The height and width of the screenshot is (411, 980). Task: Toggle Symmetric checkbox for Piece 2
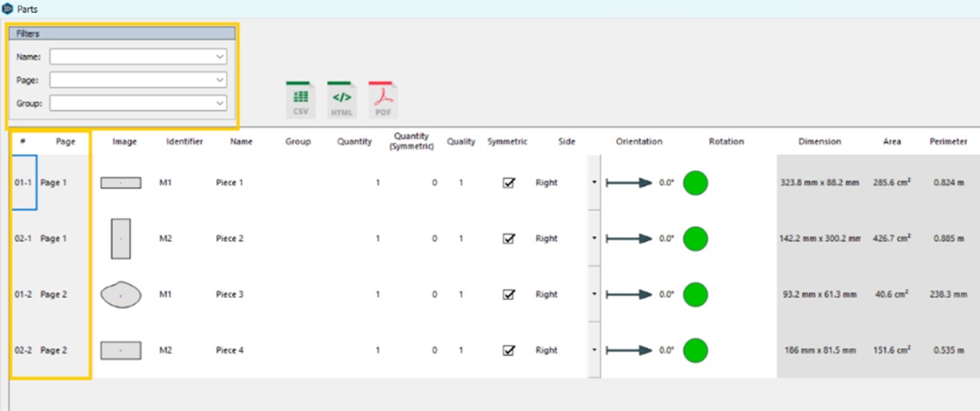(508, 239)
